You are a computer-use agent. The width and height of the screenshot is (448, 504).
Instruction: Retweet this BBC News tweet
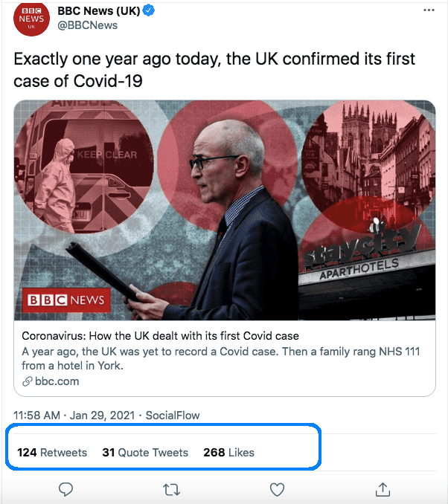(171, 489)
